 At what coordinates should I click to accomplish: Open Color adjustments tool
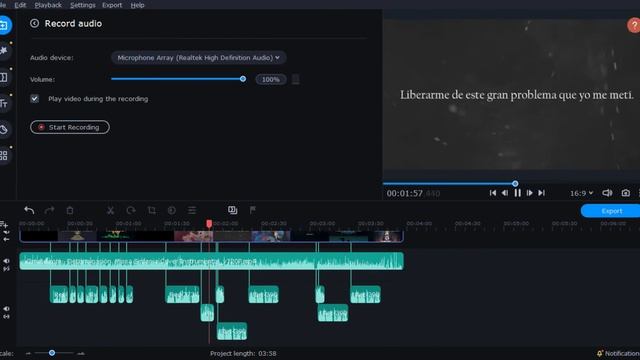pos(171,210)
